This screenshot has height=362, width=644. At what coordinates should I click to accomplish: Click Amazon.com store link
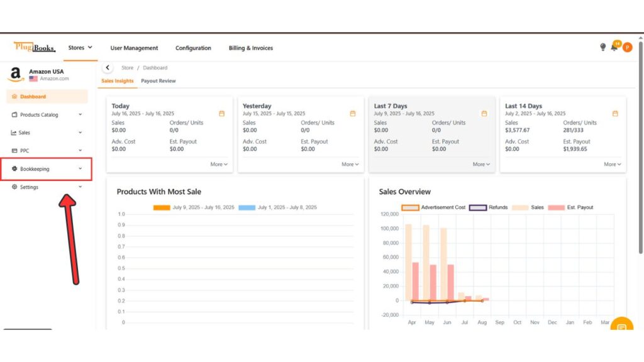click(x=54, y=79)
